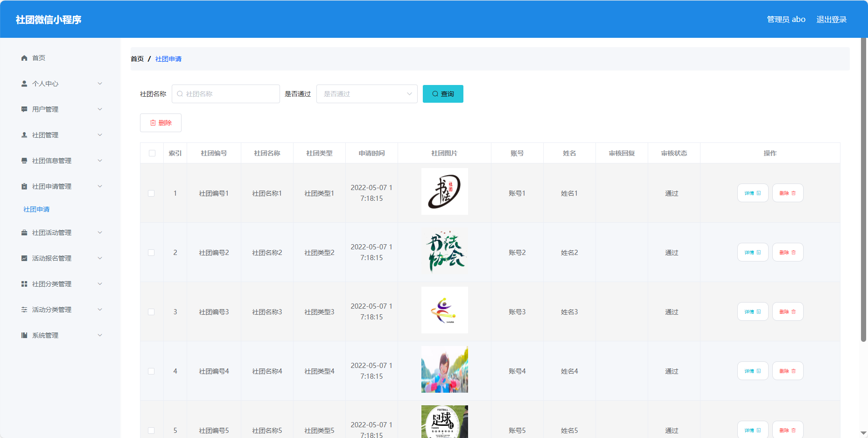The width and height of the screenshot is (868, 438).
Task: Expand the 用户管理 menu chevron
Action: [100, 109]
